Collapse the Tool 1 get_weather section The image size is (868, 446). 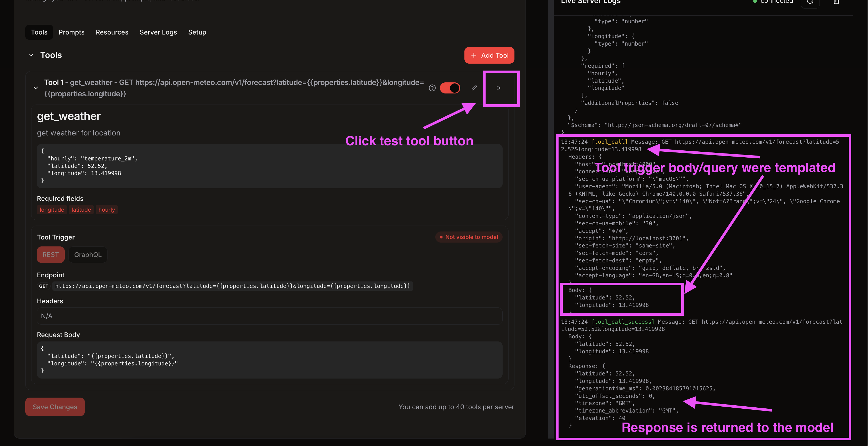click(36, 88)
